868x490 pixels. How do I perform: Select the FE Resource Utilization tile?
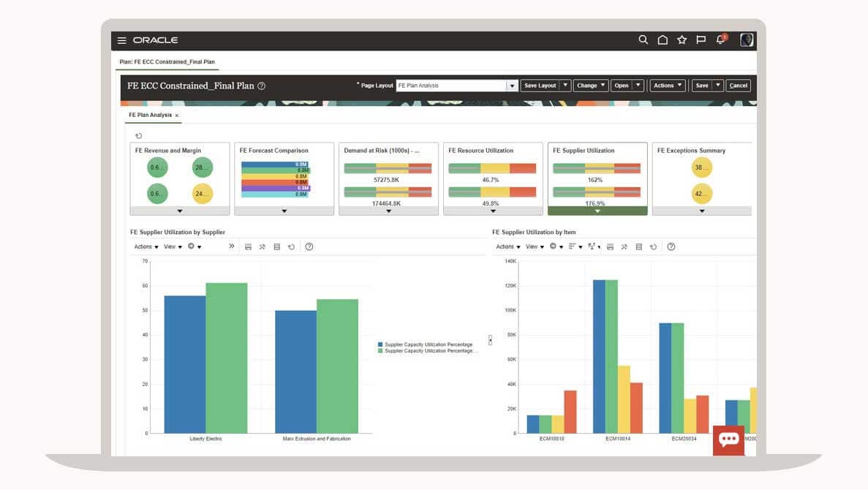493,176
